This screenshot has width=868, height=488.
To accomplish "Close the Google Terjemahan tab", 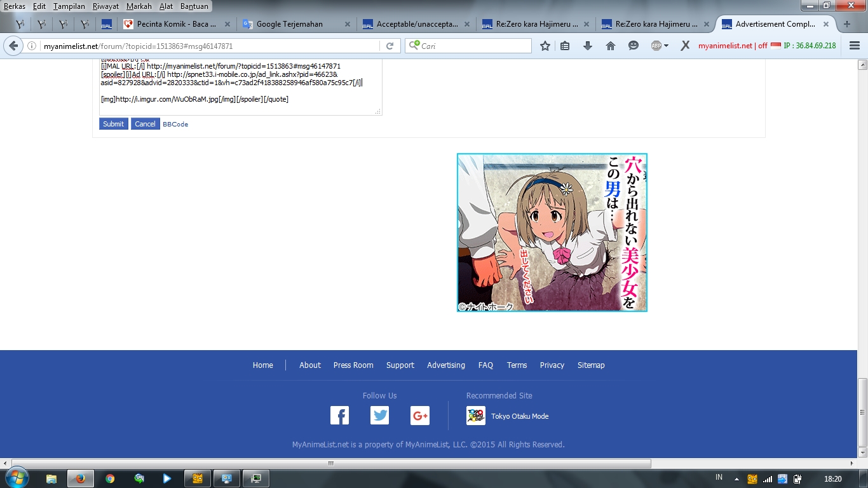I will 348,24.
